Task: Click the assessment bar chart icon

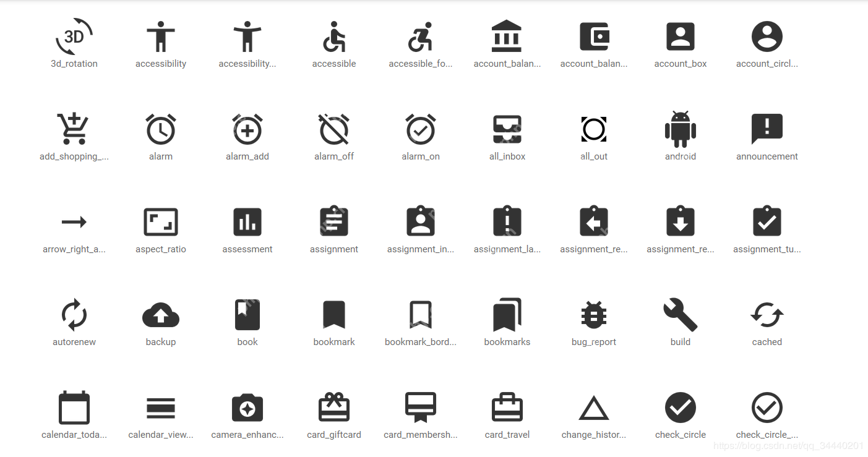Action: 247,222
